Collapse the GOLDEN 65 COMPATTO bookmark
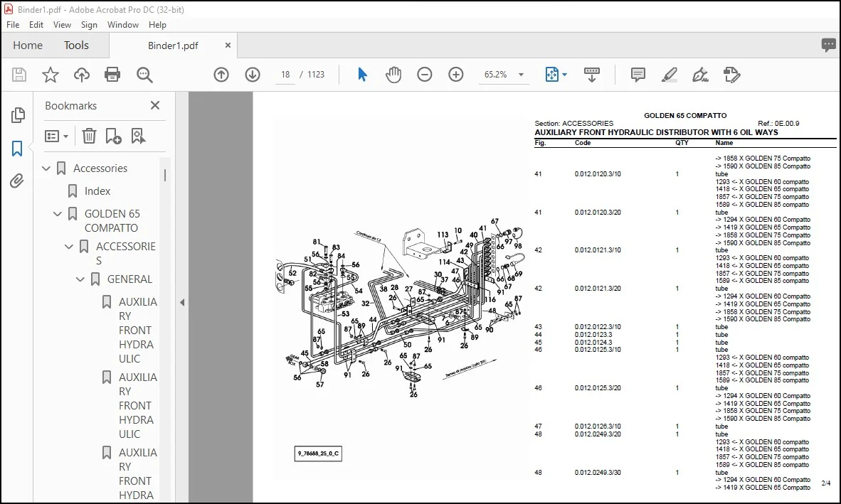 [x=58, y=214]
